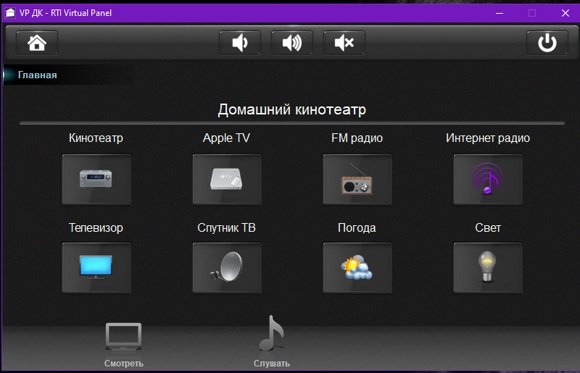The width and height of the screenshot is (580, 373).
Task: Click the Спутник ТВ text label
Action: (x=226, y=228)
